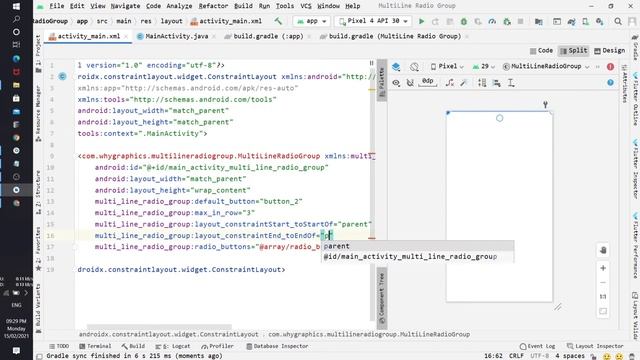Zoom in with plus icon in preview
The width and height of the screenshot is (640, 360).
click(x=603, y=268)
